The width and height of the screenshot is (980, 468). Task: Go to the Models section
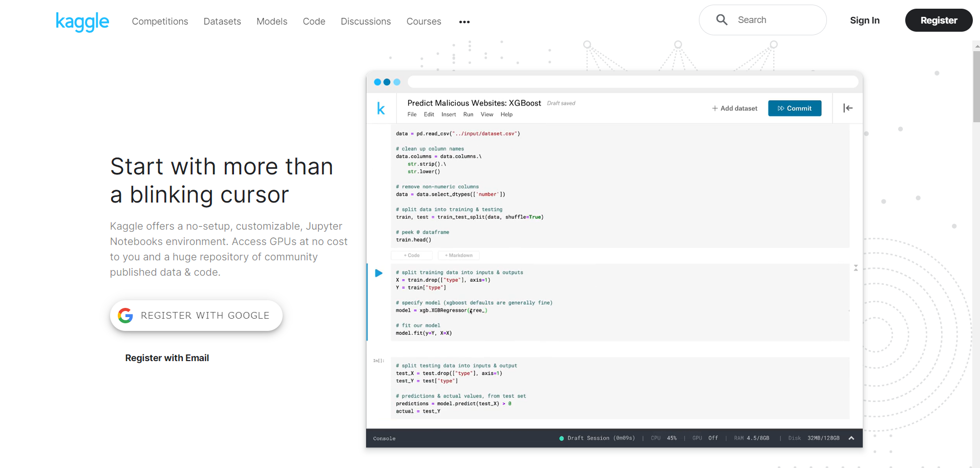(272, 21)
